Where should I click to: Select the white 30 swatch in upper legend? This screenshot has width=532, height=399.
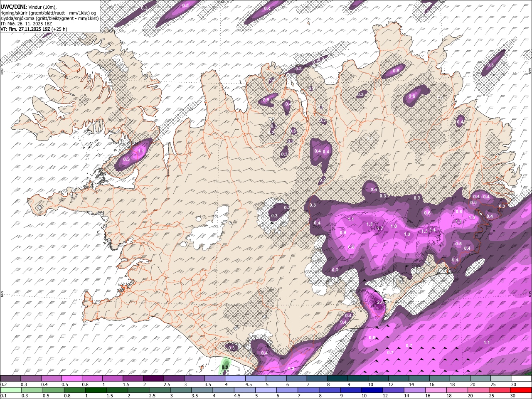[521, 379]
